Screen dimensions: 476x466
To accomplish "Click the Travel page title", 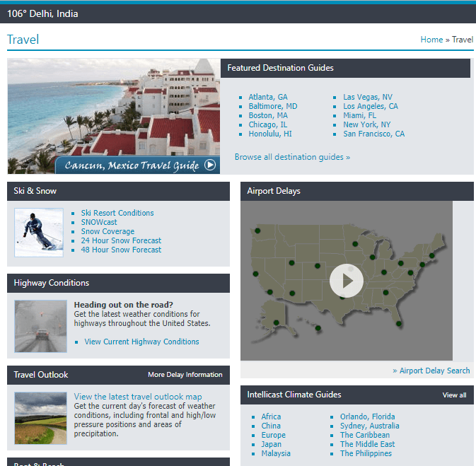I will [x=23, y=40].
